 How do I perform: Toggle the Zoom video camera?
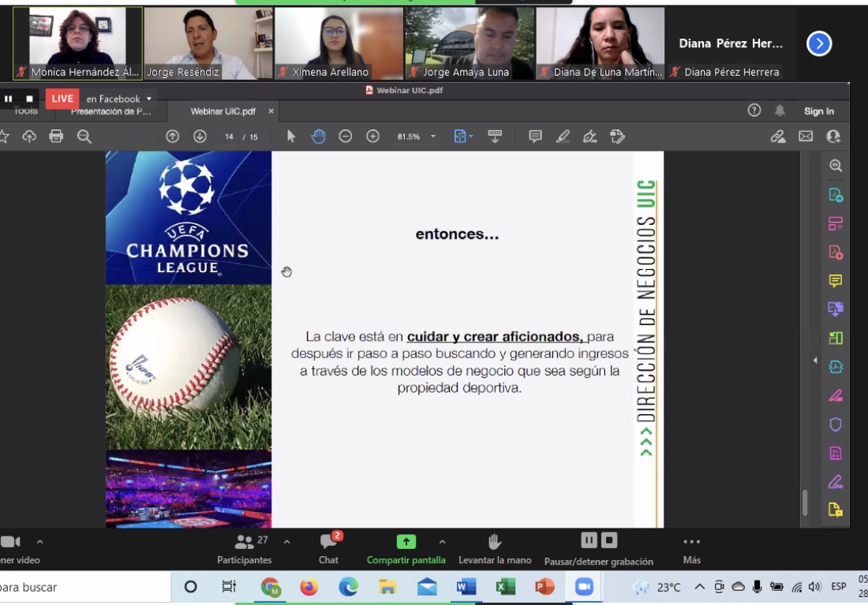click(11, 542)
